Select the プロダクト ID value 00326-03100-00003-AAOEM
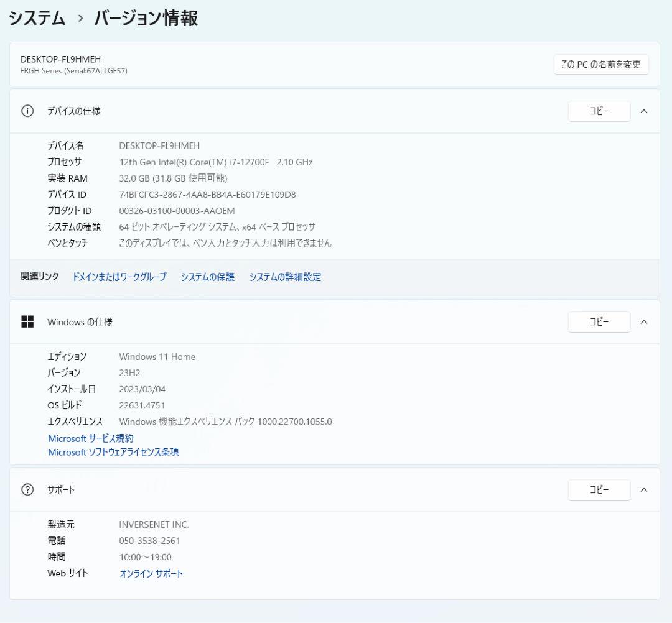Viewport: 672px width, 623px height. [177, 211]
